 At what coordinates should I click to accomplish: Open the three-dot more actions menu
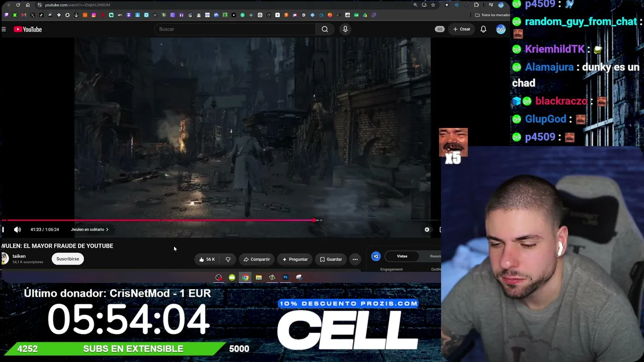click(x=355, y=259)
